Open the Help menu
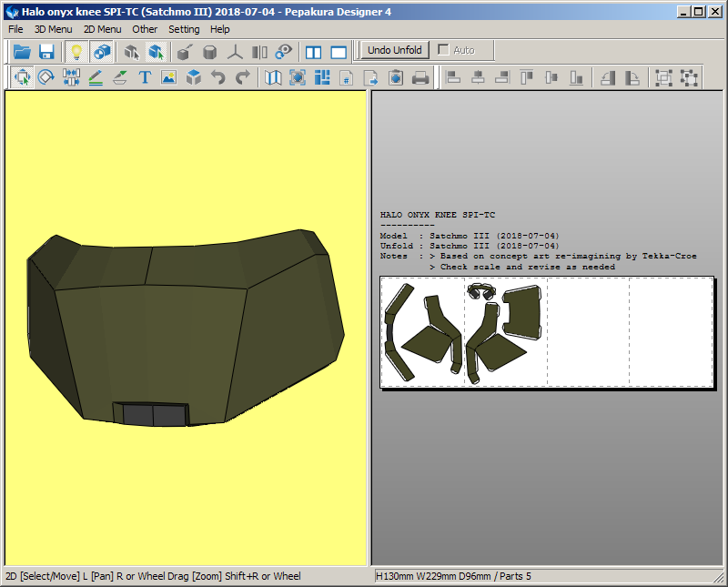The image size is (728, 587). pos(220,29)
